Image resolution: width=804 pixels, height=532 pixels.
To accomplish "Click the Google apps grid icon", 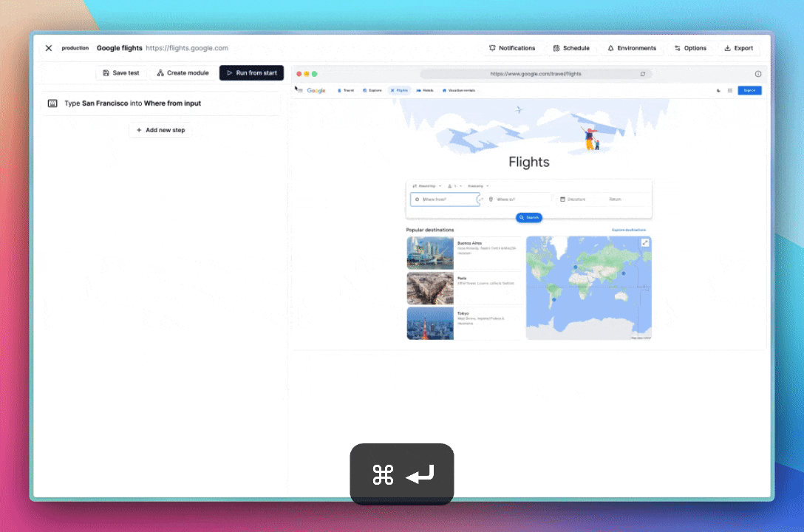I will 730,90.
